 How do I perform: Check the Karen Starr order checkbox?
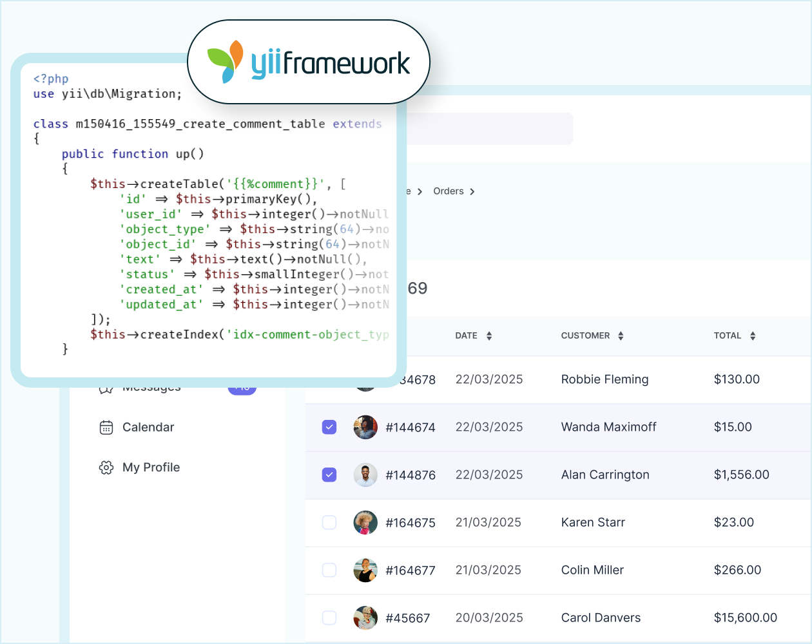[x=329, y=522]
